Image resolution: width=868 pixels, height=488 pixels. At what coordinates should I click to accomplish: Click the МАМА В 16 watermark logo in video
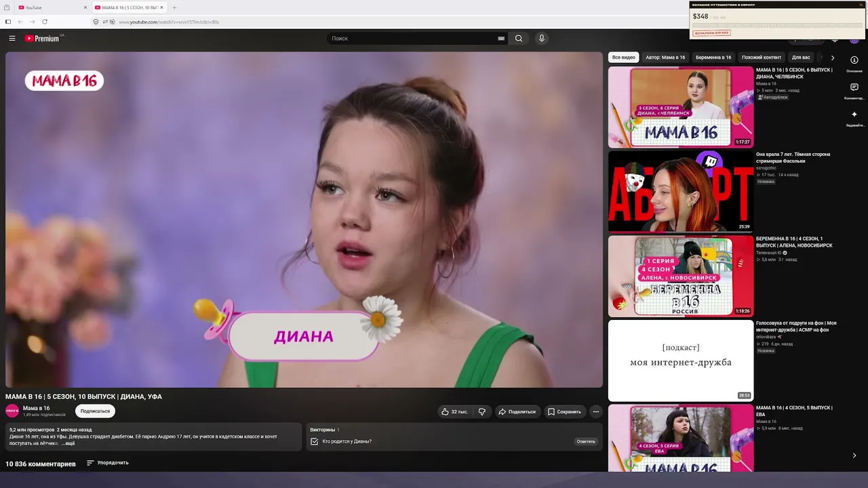tap(64, 81)
